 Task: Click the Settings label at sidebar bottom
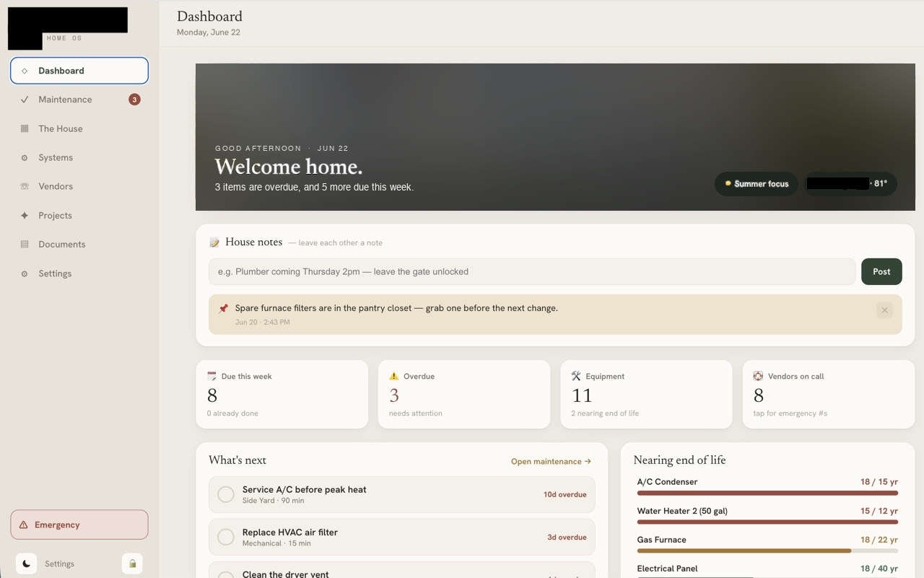click(x=59, y=564)
